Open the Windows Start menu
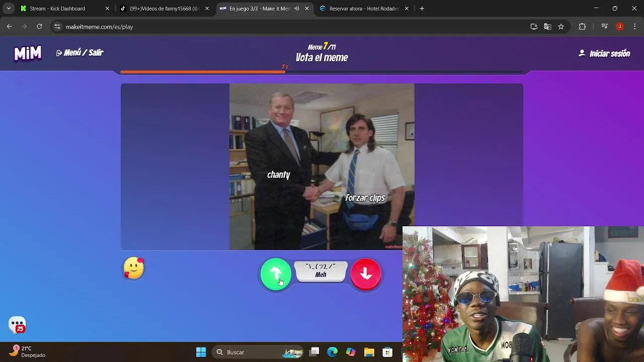644x362 pixels. pos(201,352)
